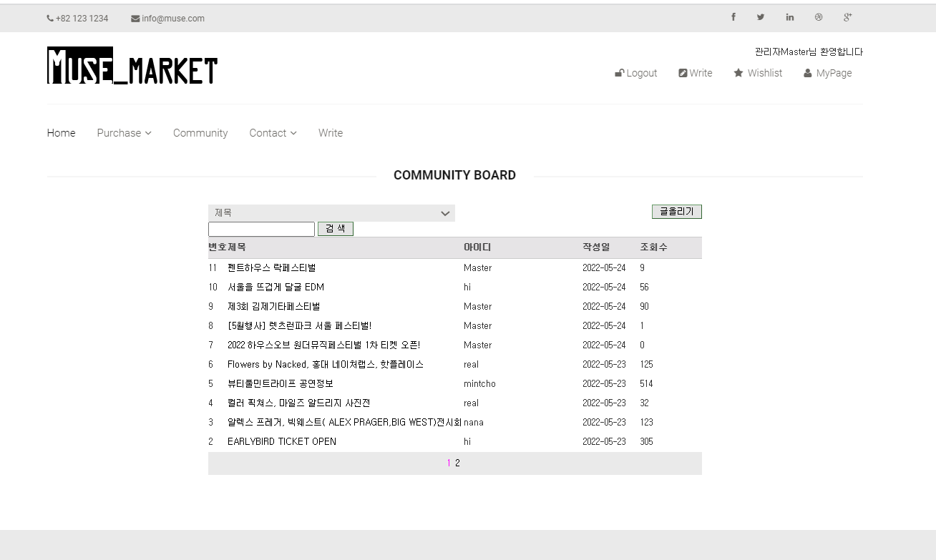The width and height of the screenshot is (936, 560).
Task: Go to page 2 of the board
Action: tap(458, 463)
